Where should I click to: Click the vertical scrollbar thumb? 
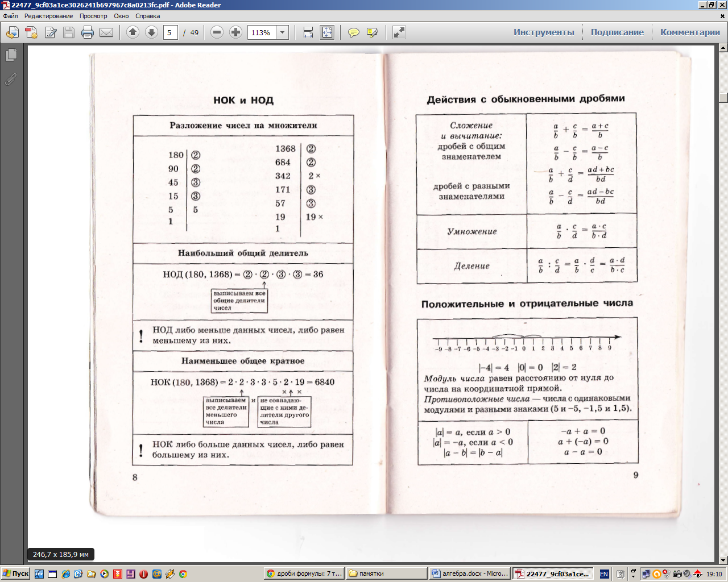click(x=723, y=98)
